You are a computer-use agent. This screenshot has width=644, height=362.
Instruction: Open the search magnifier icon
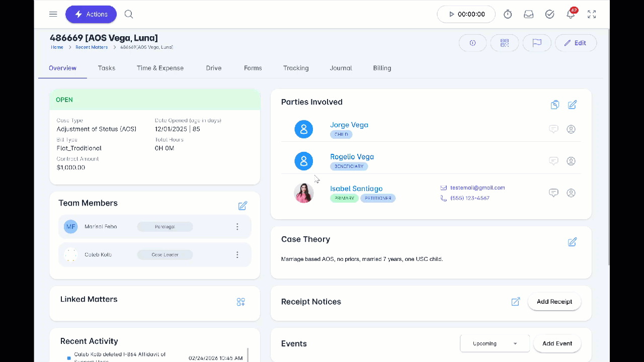click(x=129, y=14)
